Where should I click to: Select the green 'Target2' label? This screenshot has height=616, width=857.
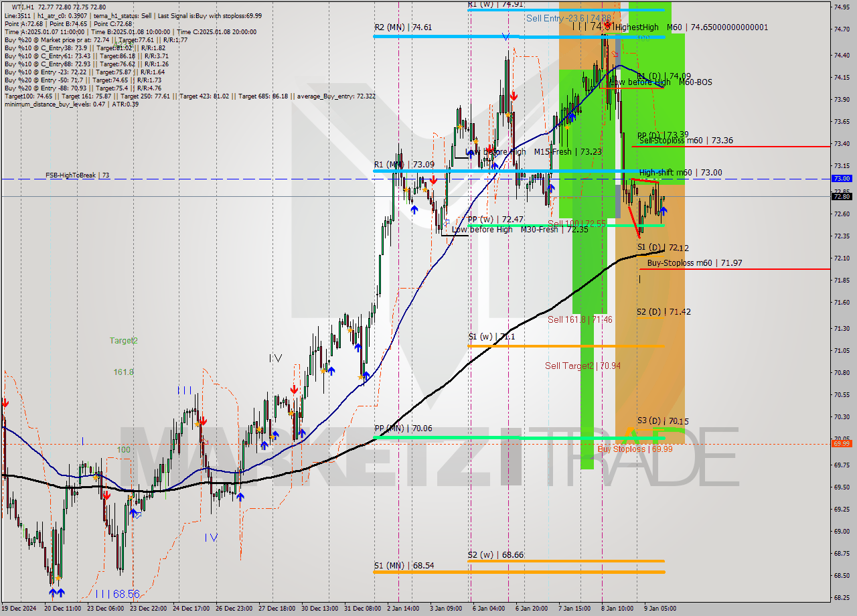point(124,341)
